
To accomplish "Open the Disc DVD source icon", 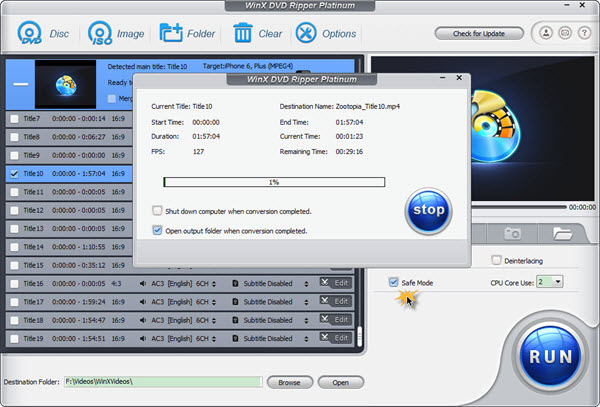I will (x=29, y=33).
